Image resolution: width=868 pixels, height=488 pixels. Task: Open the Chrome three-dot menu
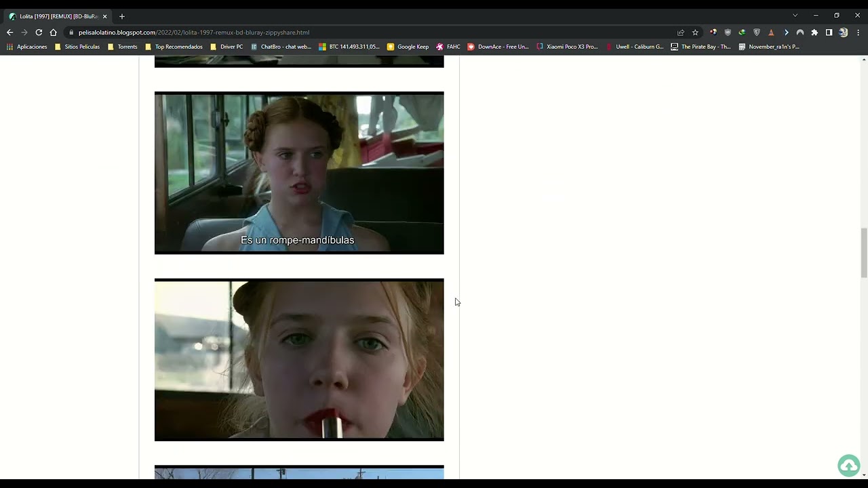point(857,32)
